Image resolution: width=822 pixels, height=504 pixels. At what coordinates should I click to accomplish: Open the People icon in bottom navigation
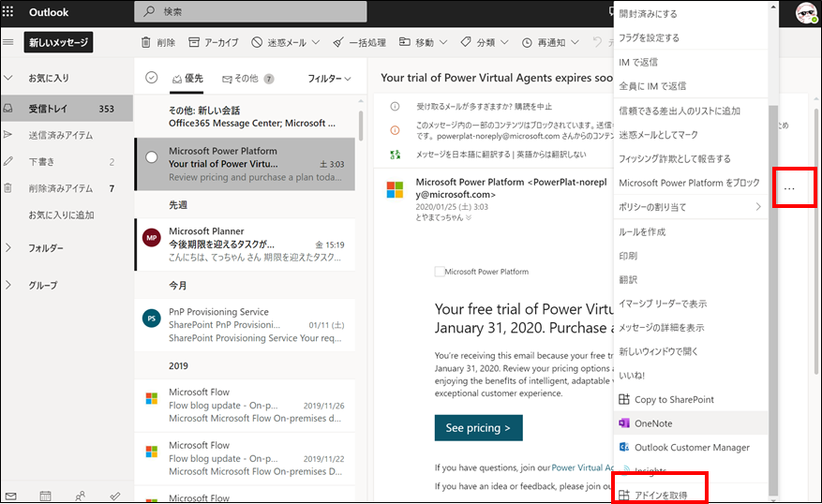tap(81, 496)
